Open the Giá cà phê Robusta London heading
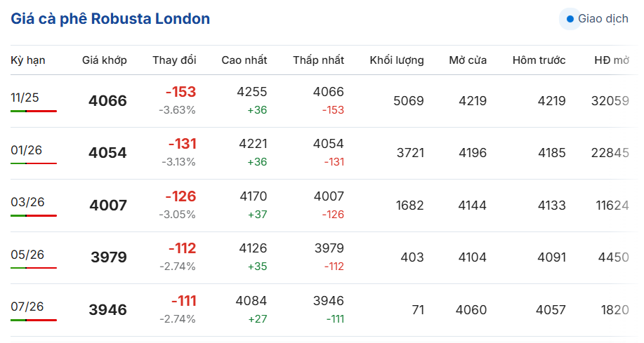The height and width of the screenshot is (343, 644). click(x=110, y=19)
